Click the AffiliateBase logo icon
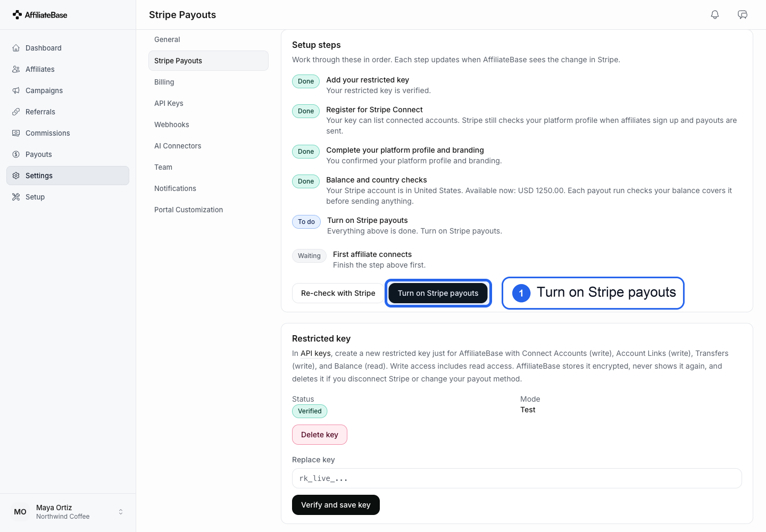The height and width of the screenshot is (532, 766). [x=18, y=15]
